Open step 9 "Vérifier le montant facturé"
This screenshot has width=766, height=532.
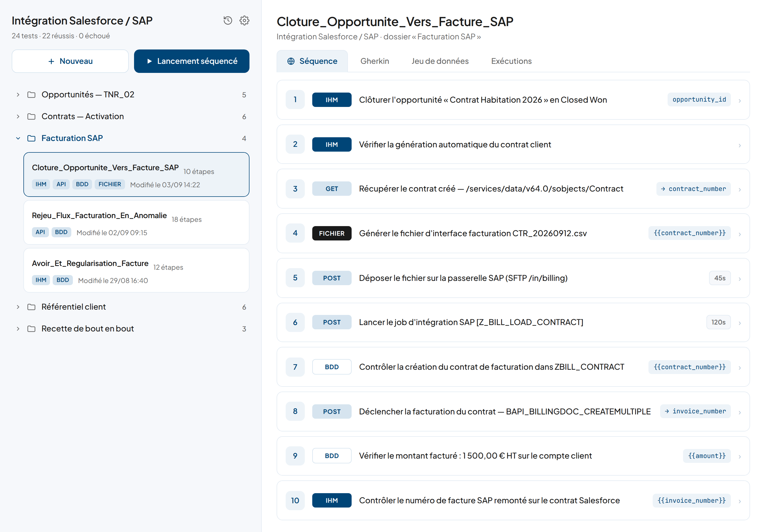tap(513, 456)
